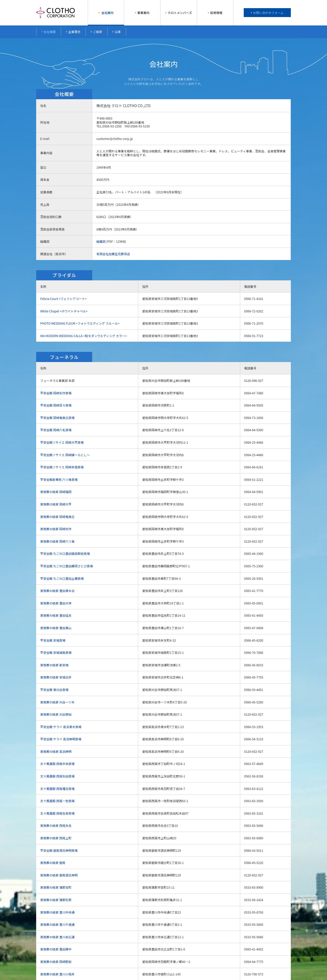Open 平安会館 サライ 高浜神明斎場 link
Viewport: 327px width, 980px height.
tap(61, 739)
